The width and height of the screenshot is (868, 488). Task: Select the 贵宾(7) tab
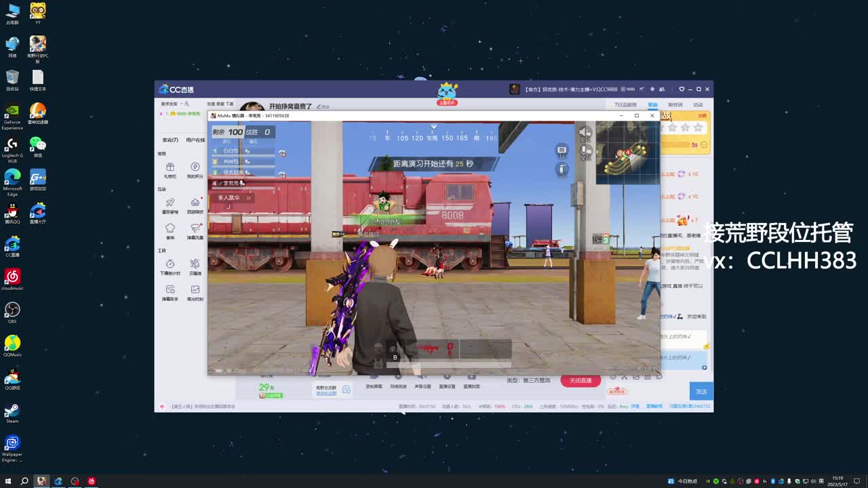[170, 140]
